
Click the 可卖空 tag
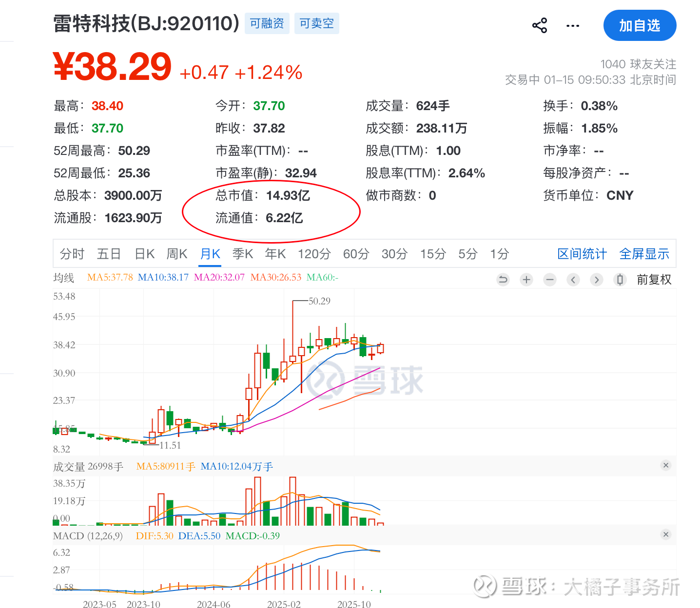tap(317, 23)
